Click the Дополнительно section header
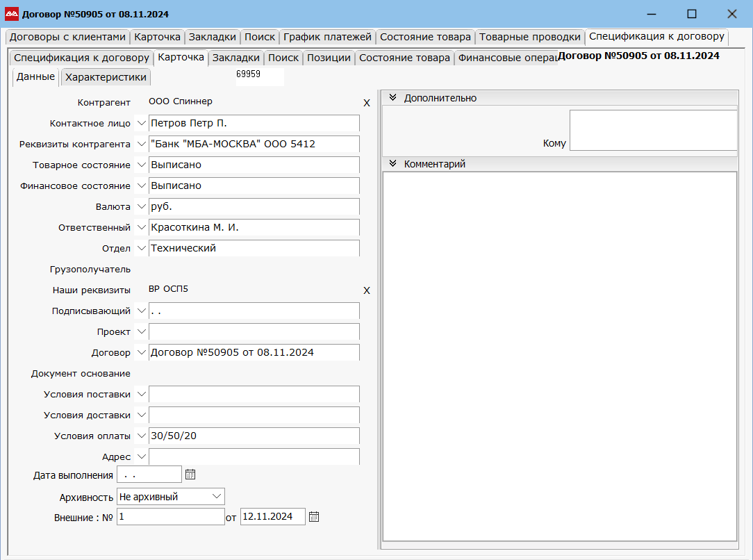 (560, 98)
